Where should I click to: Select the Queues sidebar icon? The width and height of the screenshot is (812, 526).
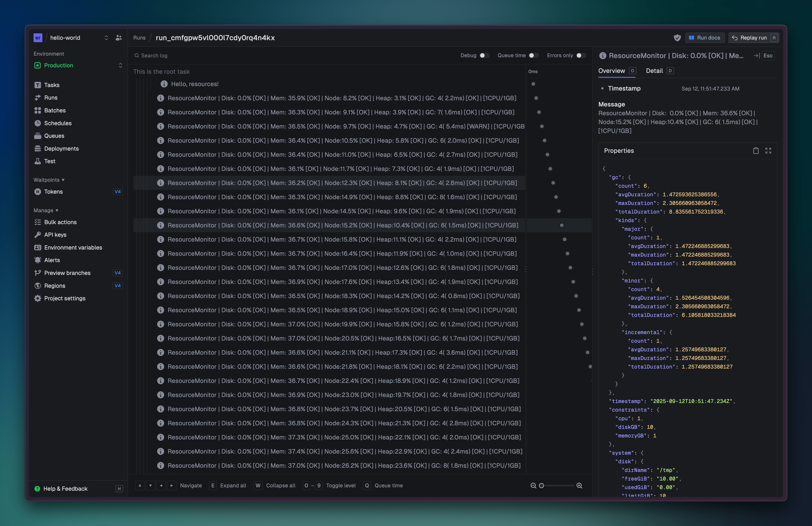coord(38,136)
